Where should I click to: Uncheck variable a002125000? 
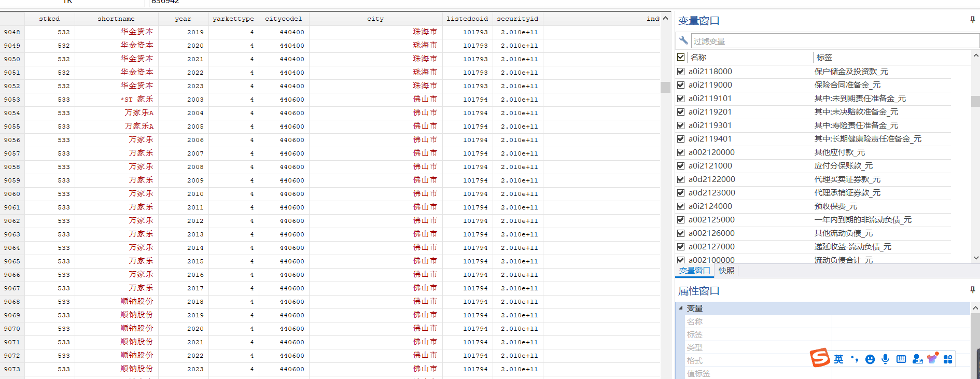pyautogui.click(x=681, y=220)
